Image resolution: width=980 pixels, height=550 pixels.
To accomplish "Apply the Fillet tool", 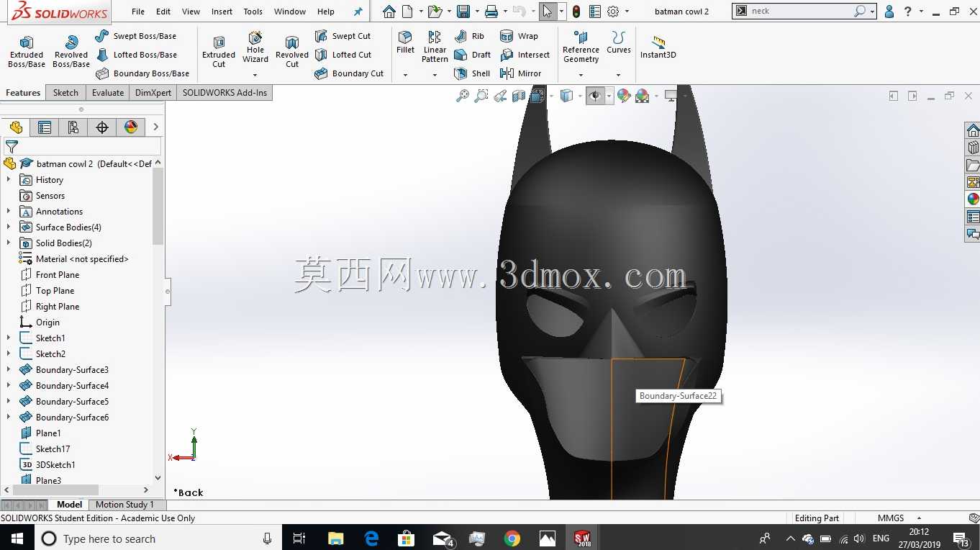I will click(x=405, y=43).
